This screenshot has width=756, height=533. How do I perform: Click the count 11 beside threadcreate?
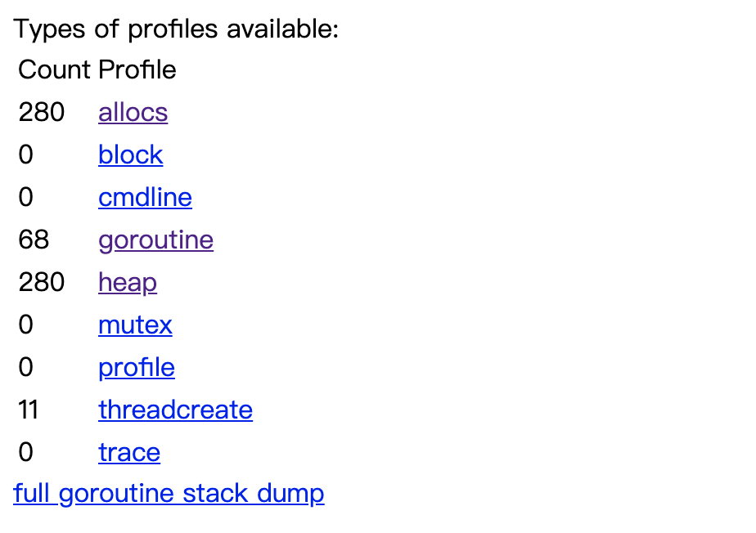pos(29,410)
